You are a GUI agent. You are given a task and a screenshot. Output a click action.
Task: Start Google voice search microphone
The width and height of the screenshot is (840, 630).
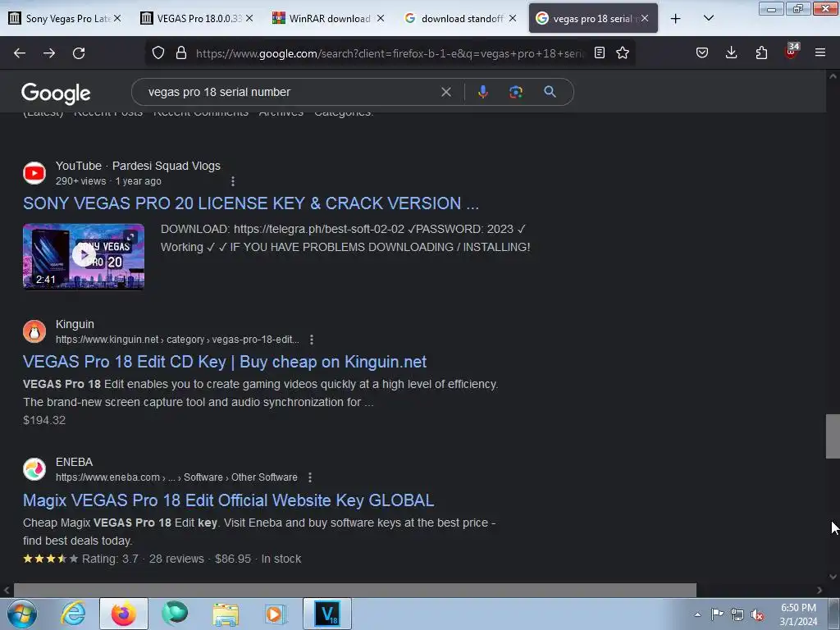click(x=482, y=92)
